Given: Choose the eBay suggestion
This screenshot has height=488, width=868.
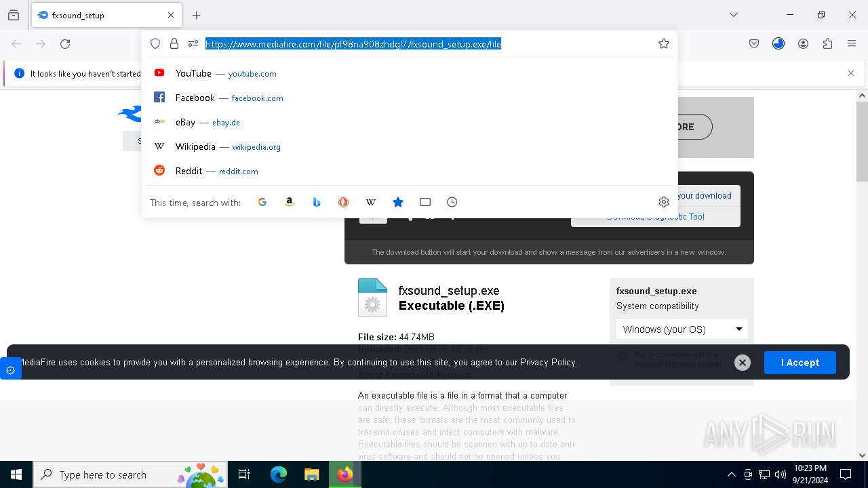Looking at the screenshot, I should click(409, 122).
